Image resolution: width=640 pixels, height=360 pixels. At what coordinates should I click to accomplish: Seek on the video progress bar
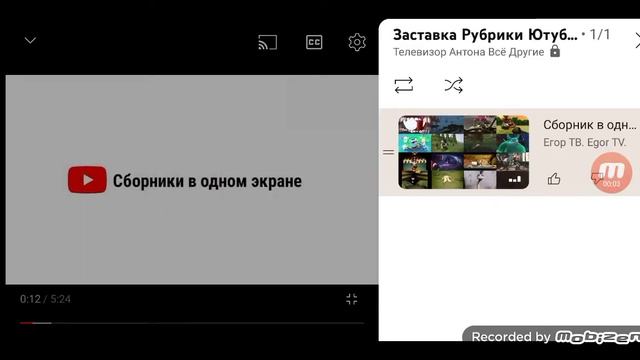[192, 323]
